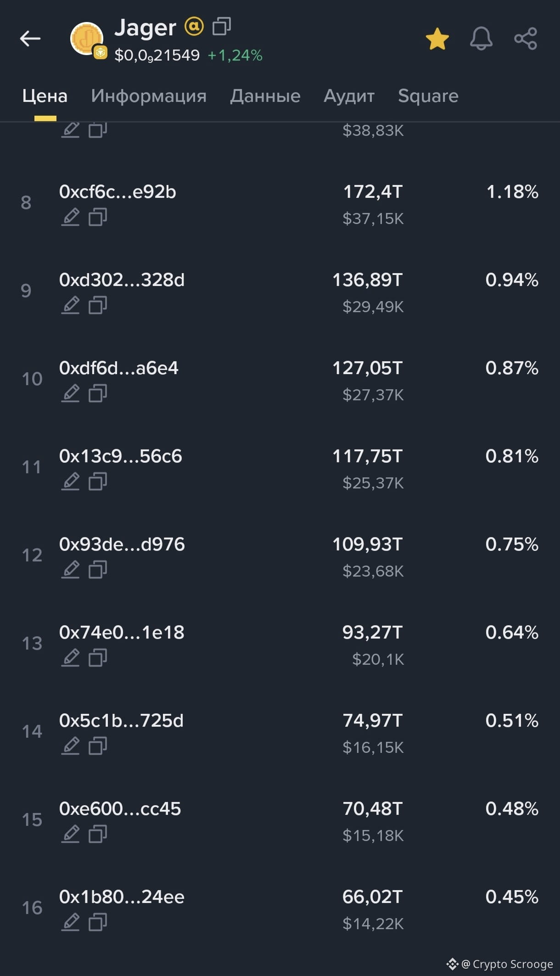Edit label for 0xd302...328d

point(70,305)
